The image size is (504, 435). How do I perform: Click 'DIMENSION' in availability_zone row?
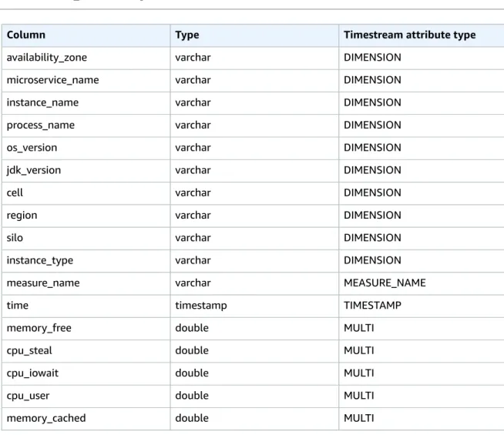pyautogui.click(x=372, y=58)
